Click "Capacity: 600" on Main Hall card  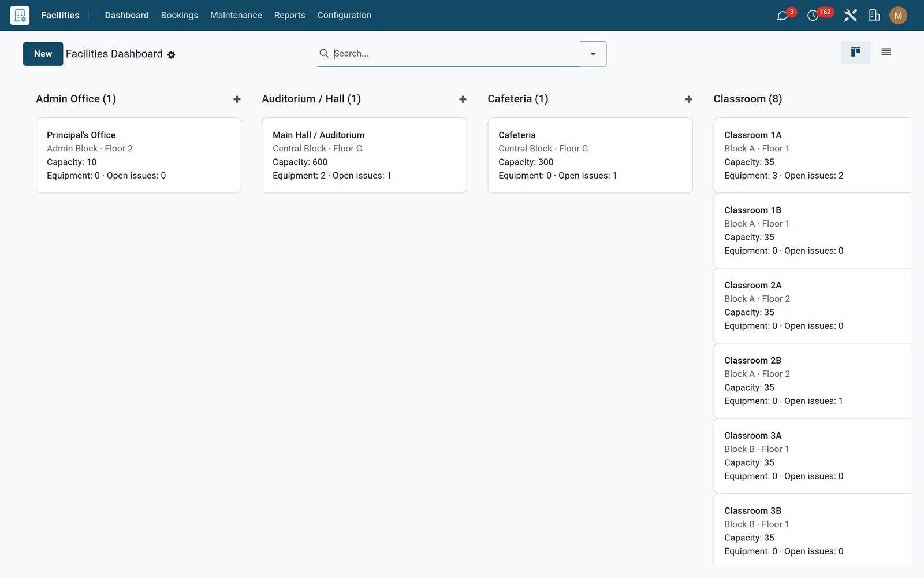(300, 162)
